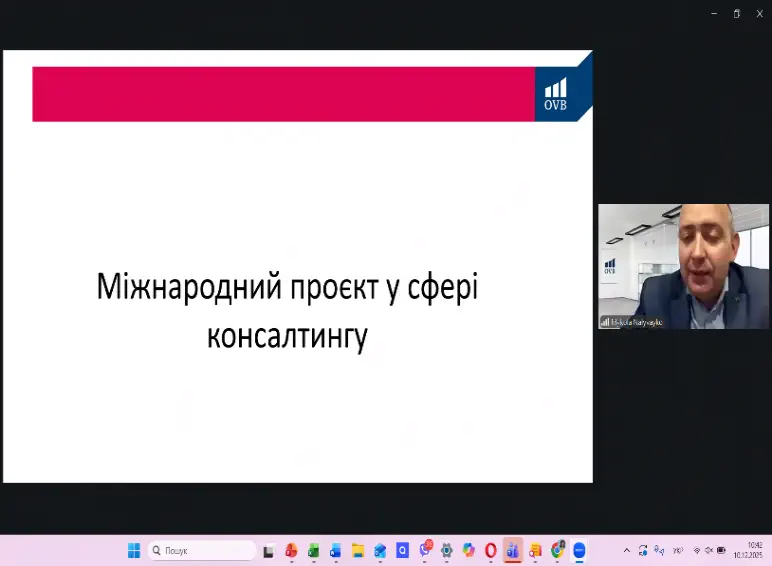Click the muted speaker volume icon

708,550
